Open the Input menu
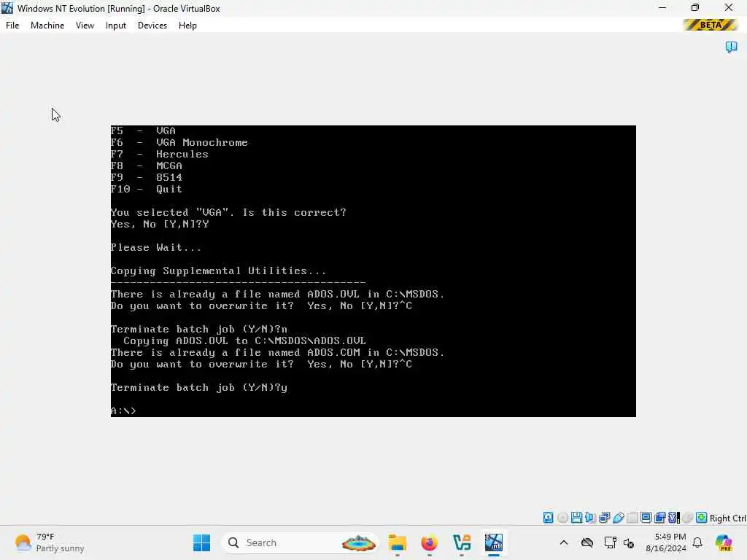The height and width of the screenshot is (560, 747). pos(116,26)
